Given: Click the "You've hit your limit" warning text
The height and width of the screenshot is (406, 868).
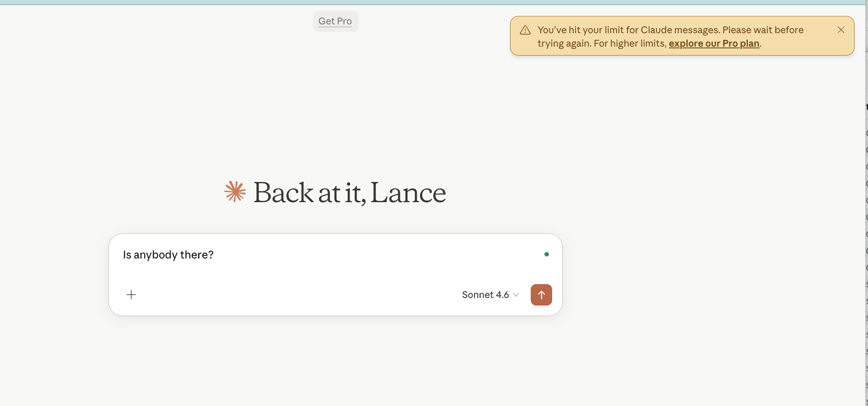Looking at the screenshot, I should [x=671, y=37].
